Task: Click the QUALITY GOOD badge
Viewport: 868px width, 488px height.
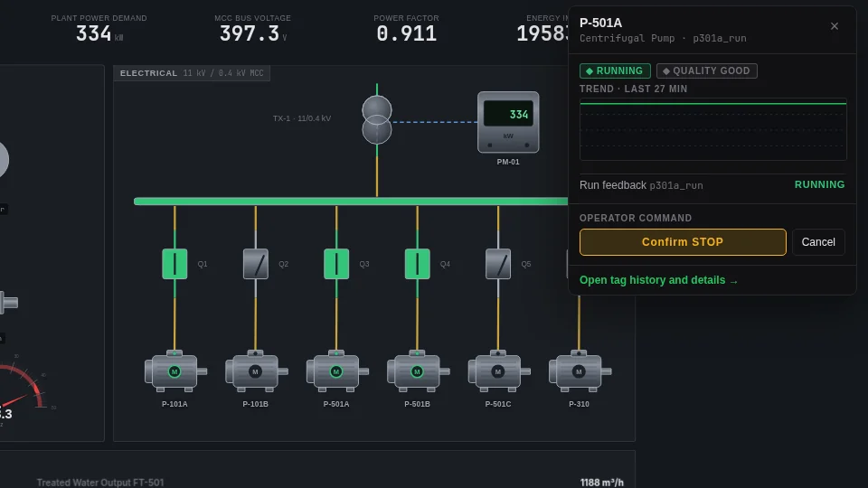Action: [x=707, y=70]
